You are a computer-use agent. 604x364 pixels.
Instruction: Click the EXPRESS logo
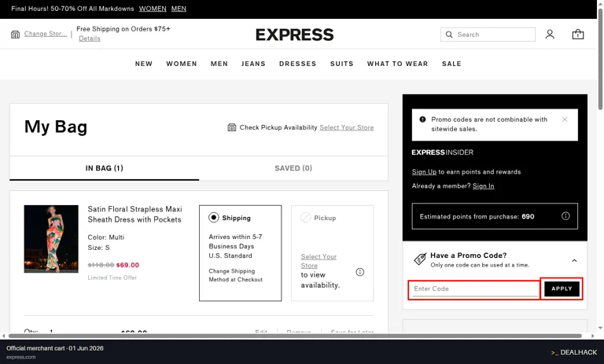[295, 35]
